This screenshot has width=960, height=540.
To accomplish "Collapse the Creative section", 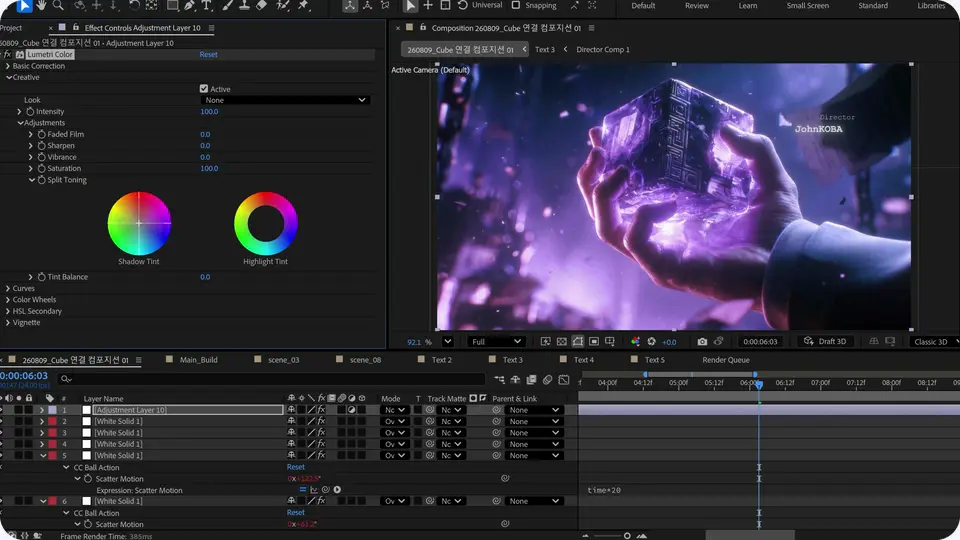I will point(9,77).
